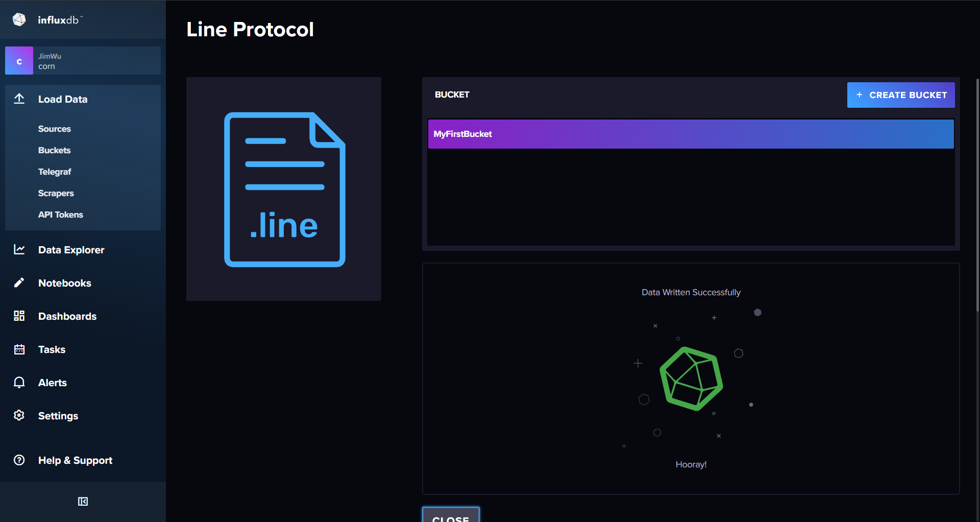This screenshot has height=522, width=980.
Task: Click the Notebooks pencil icon
Action: (x=19, y=282)
